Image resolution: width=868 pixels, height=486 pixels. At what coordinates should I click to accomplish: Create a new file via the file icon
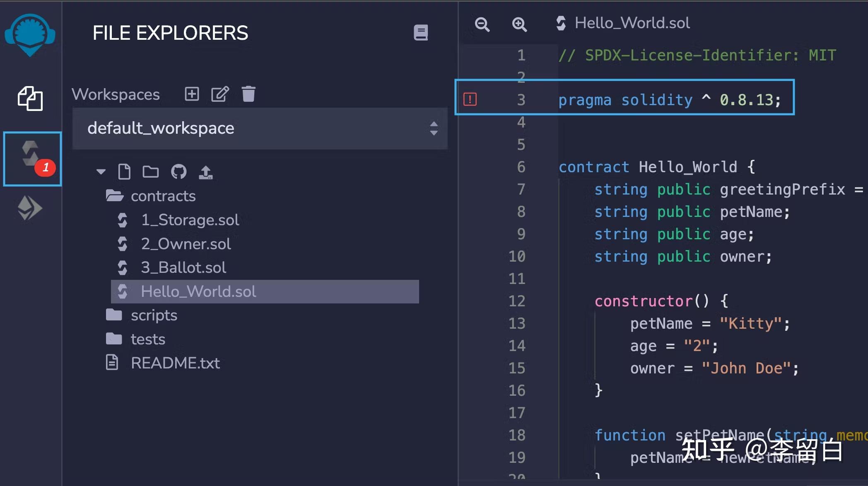(124, 171)
